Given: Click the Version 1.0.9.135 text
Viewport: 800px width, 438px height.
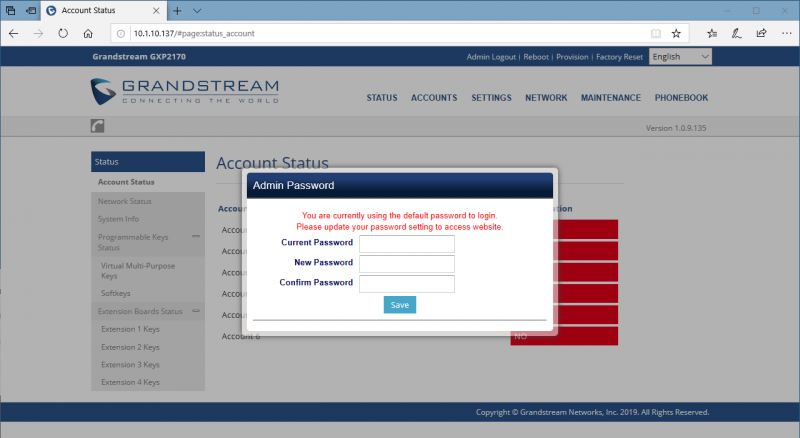Looking at the screenshot, I should coord(676,128).
